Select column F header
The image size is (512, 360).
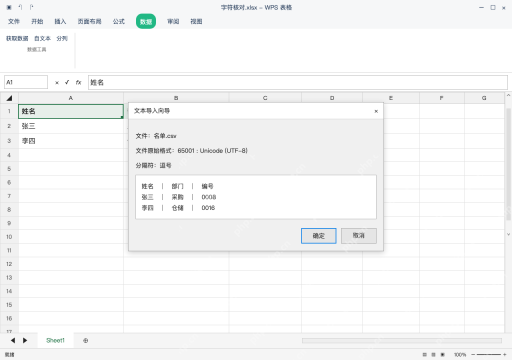pos(442,98)
